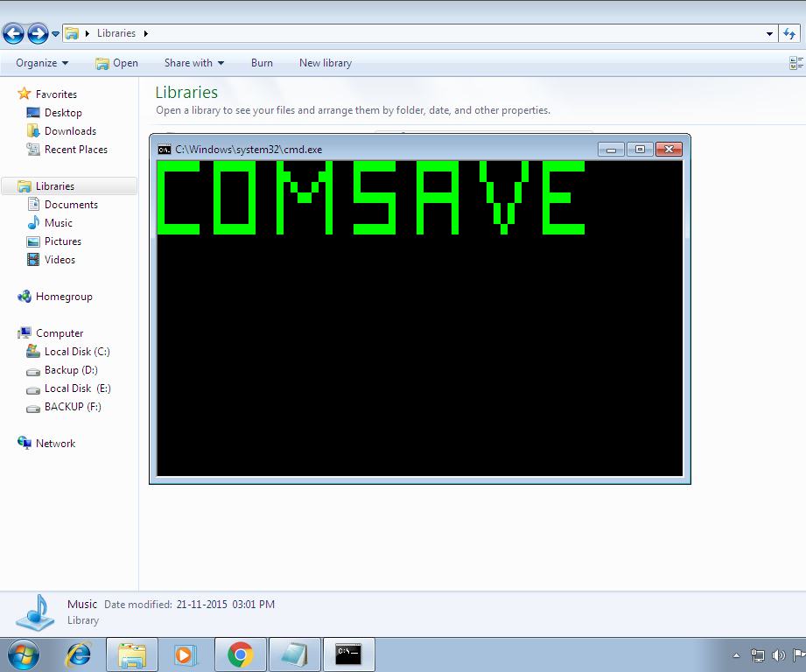
Task: Click the network status icon in system tray
Action: click(758, 654)
